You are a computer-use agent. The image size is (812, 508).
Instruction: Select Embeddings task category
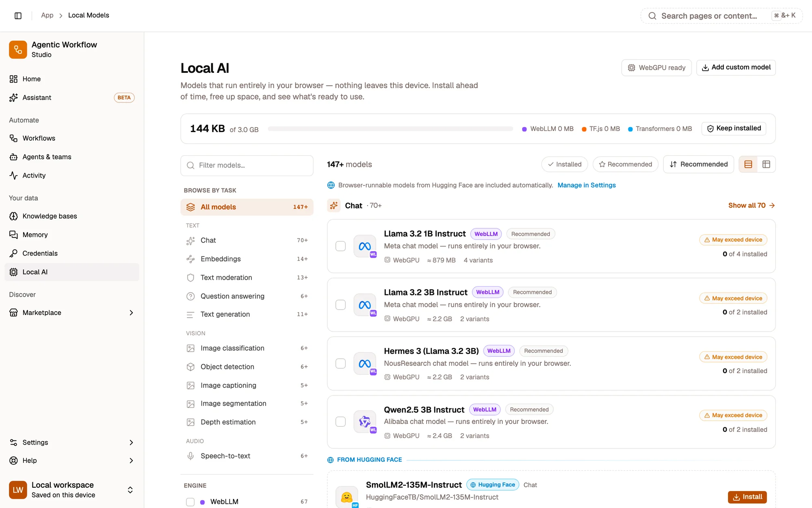click(247, 259)
